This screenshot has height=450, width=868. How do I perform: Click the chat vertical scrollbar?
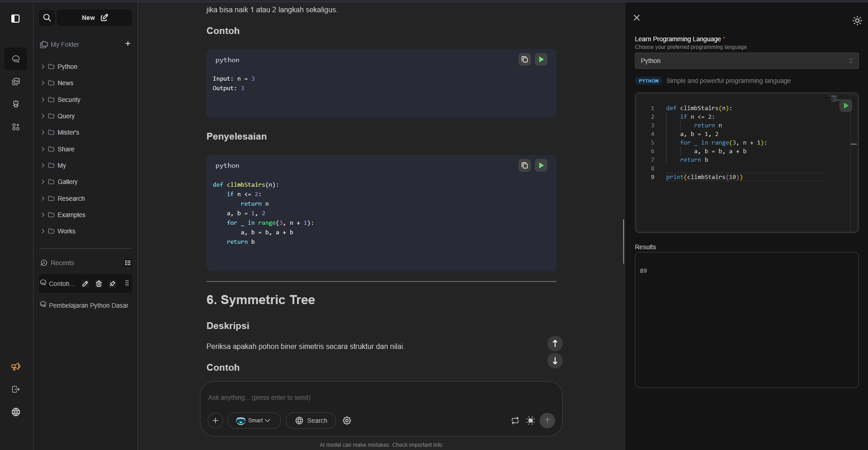point(624,241)
